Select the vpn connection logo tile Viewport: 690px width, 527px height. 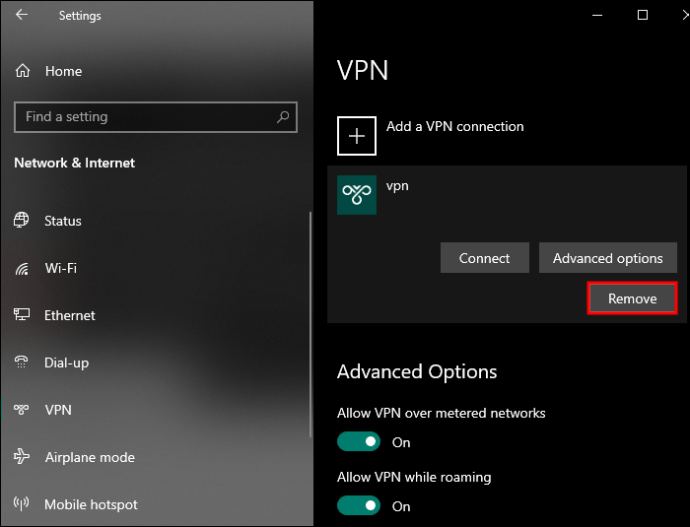click(357, 194)
